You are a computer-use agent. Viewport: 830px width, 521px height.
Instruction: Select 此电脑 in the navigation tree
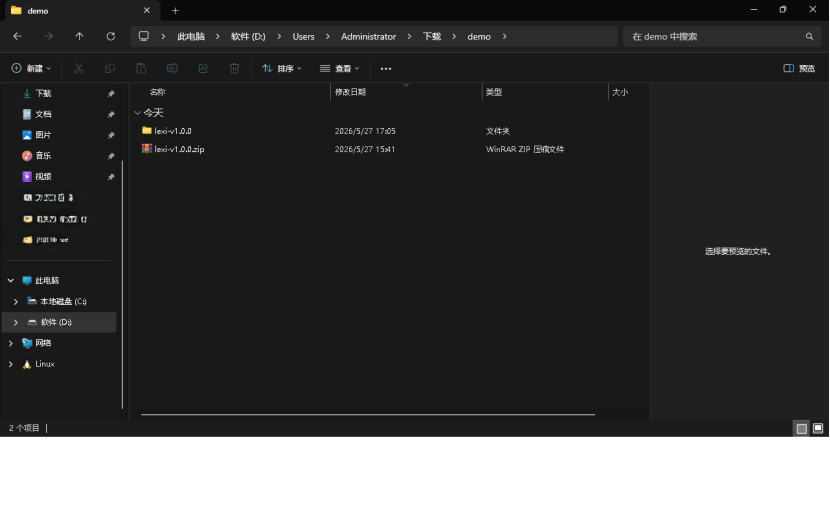(47, 281)
